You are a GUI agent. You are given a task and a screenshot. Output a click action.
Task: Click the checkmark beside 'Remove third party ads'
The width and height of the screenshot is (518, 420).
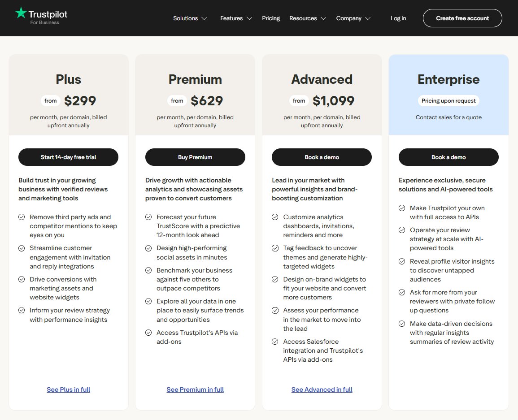click(22, 216)
